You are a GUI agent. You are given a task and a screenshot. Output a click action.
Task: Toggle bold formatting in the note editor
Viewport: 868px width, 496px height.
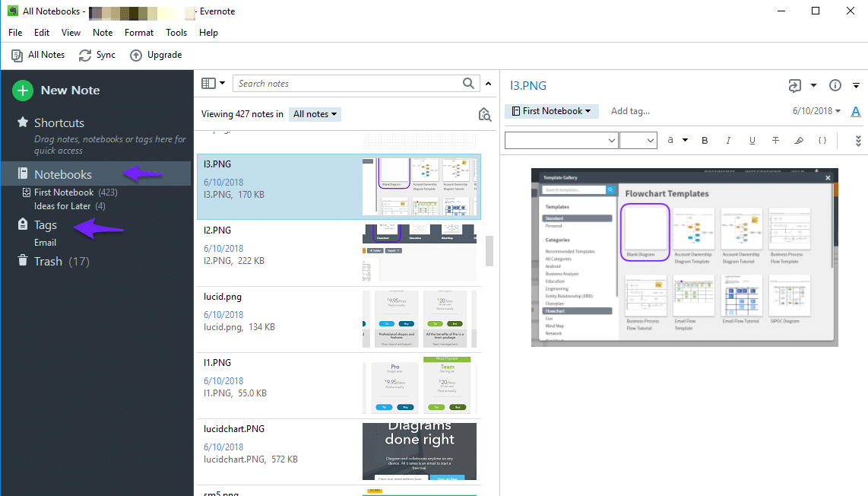click(x=705, y=140)
